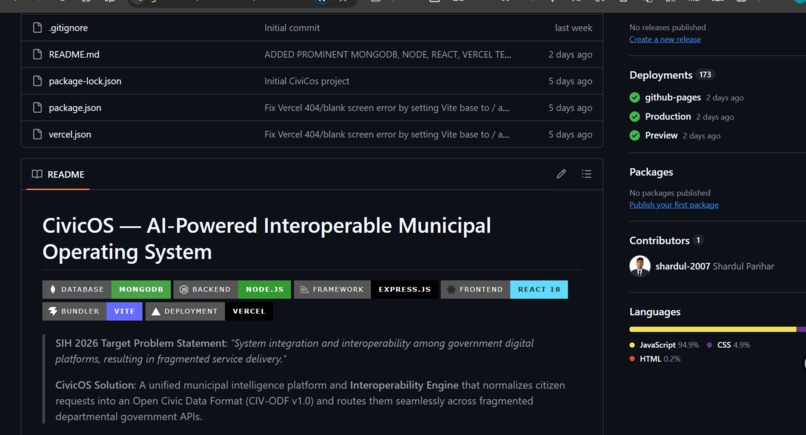Open the .gitignore file

click(x=68, y=28)
